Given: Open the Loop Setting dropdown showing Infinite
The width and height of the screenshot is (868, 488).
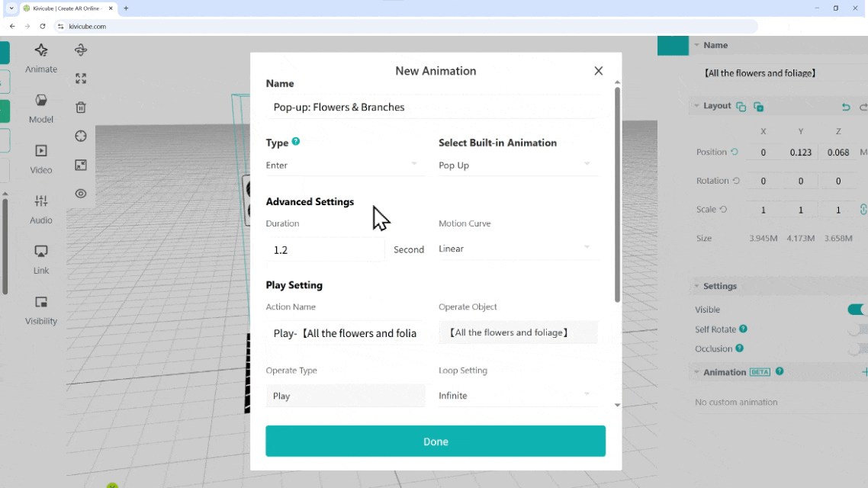Looking at the screenshot, I should (517, 395).
